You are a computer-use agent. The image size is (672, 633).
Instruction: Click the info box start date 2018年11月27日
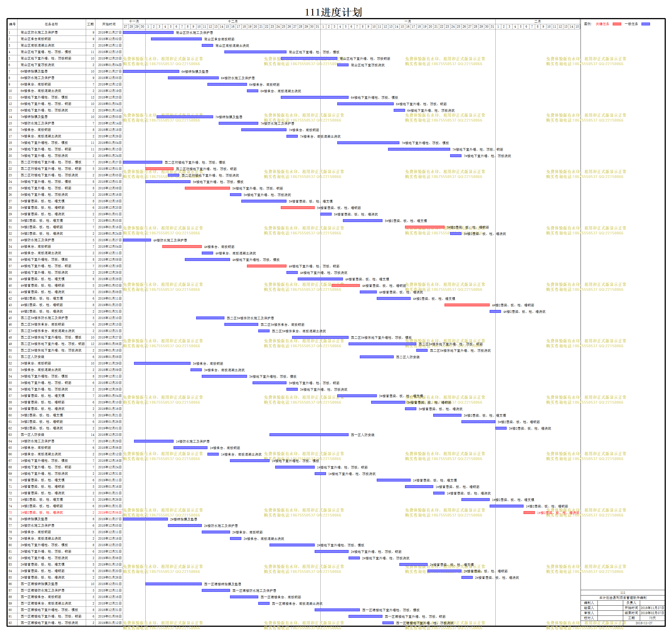point(653,608)
